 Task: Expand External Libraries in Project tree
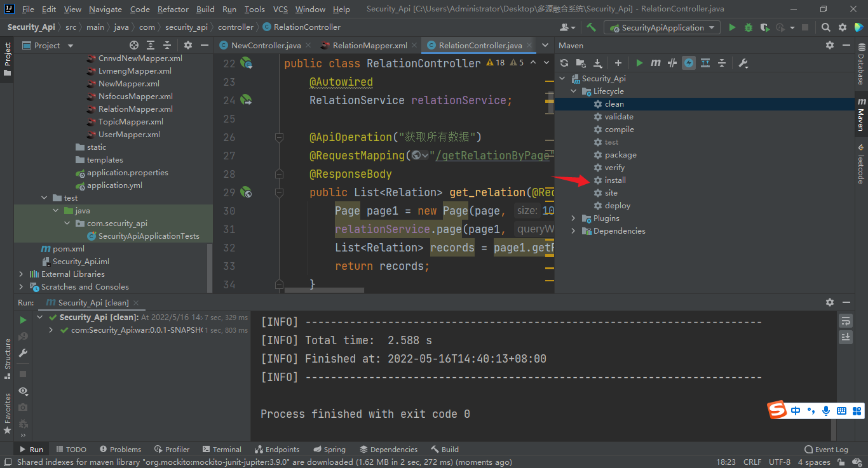pos(22,274)
